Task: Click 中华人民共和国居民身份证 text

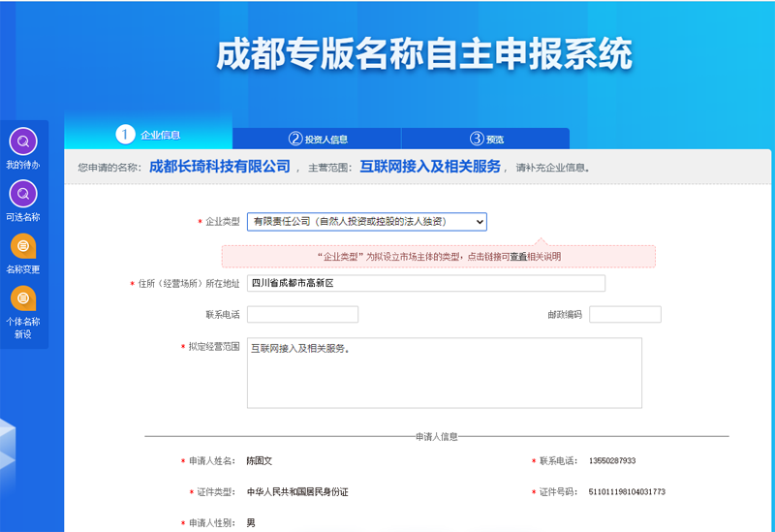Action: tap(297, 492)
